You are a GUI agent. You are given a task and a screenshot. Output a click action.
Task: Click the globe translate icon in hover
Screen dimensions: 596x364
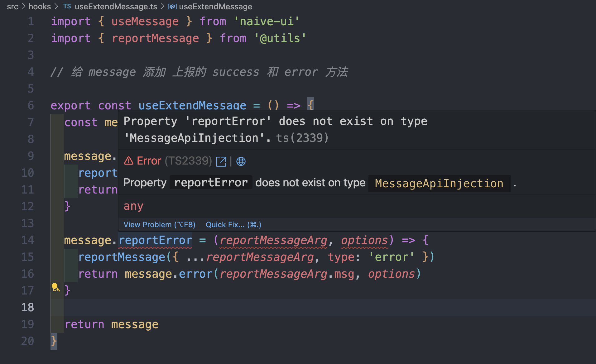241,161
